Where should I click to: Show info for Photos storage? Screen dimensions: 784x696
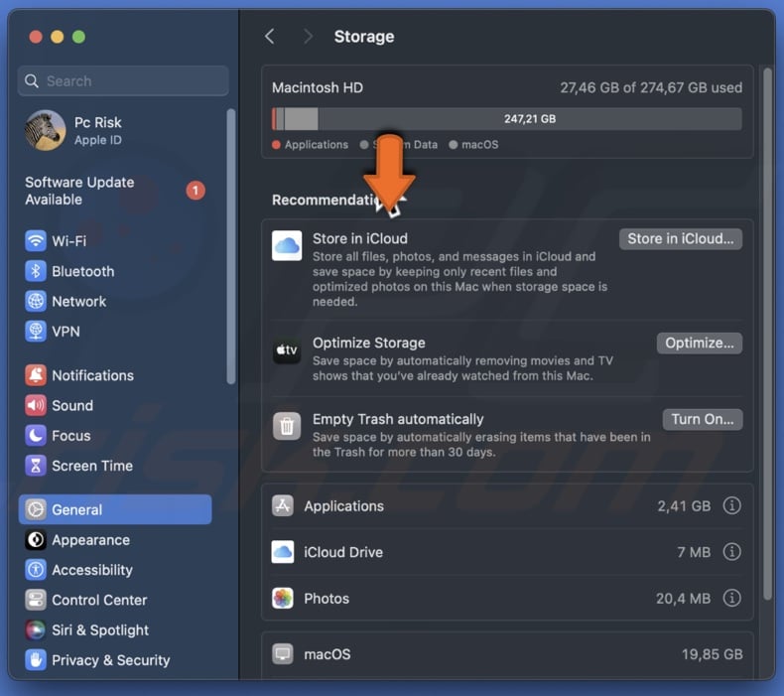[732, 599]
